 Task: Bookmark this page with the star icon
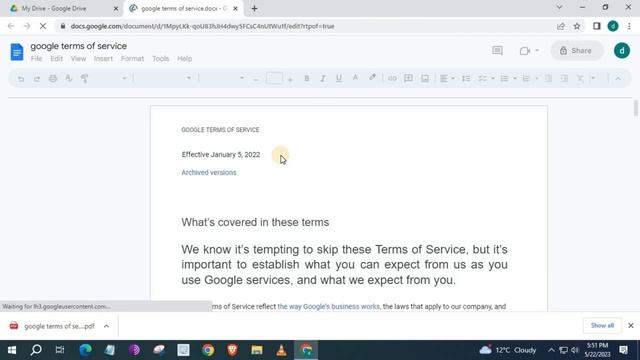pyautogui.click(x=577, y=26)
